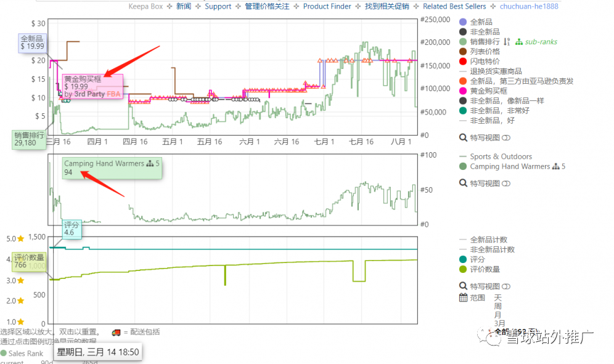This screenshot has width=614, height=364.
Task: Toggle the 全新品 legend color dot
Action: click(463, 22)
